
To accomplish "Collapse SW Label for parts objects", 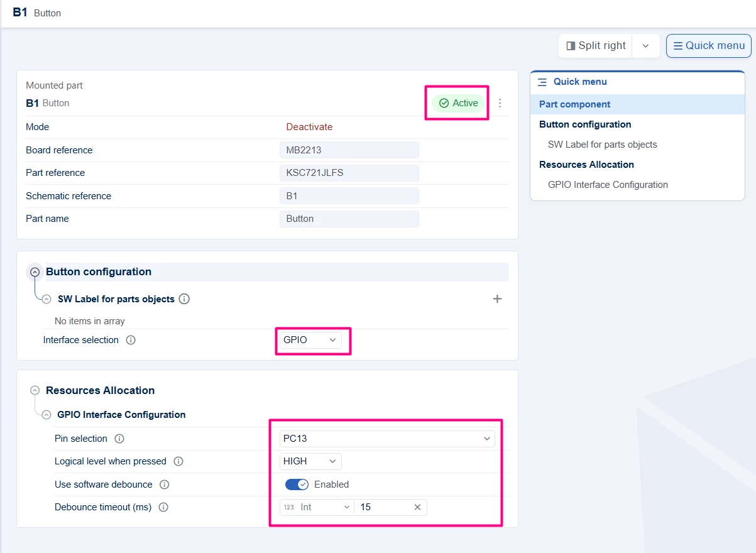I will click(47, 299).
